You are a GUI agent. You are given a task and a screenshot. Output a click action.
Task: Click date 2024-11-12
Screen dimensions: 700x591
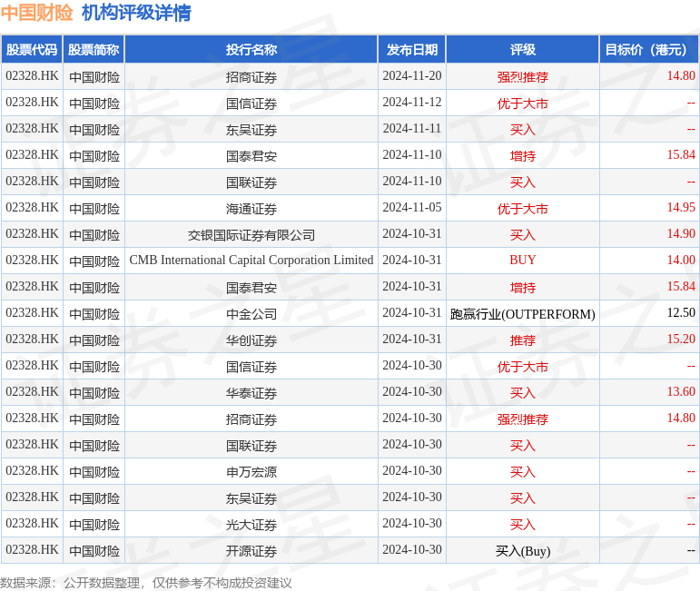tap(412, 103)
